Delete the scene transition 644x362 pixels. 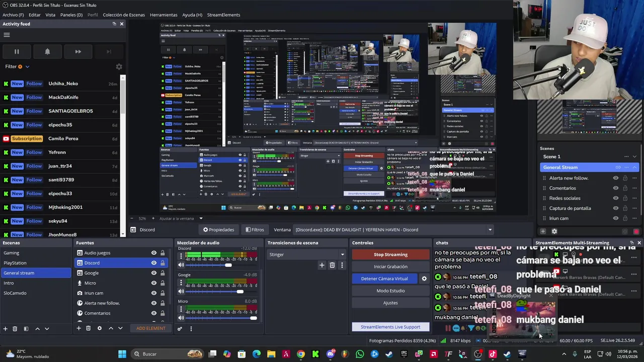(x=332, y=265)
